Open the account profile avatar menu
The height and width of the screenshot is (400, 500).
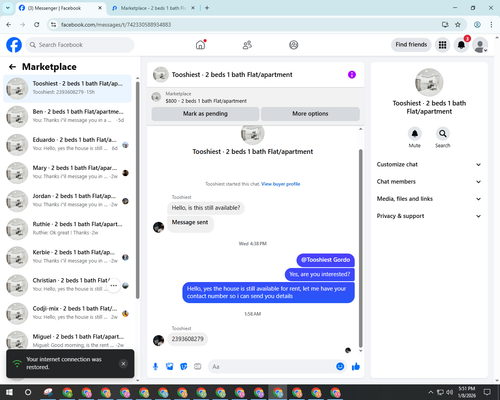(480, 45)
